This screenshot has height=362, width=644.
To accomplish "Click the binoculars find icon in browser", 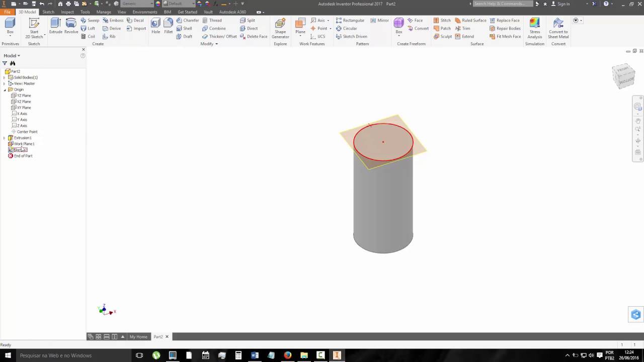I will point(13,63).
